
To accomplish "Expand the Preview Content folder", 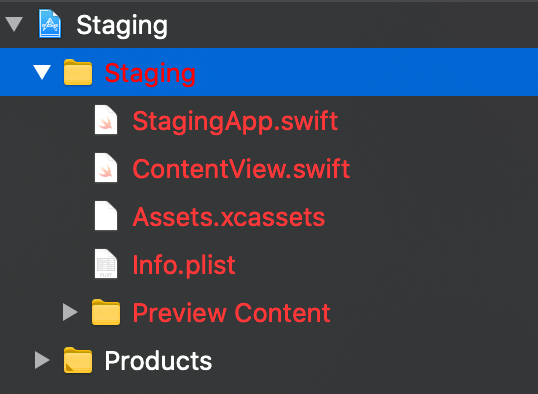I will point(70,312).
